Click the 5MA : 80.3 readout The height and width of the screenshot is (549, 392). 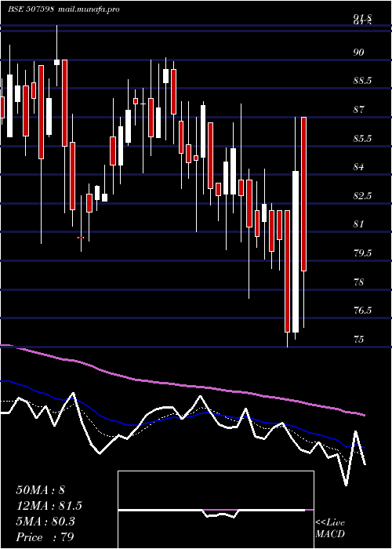coord(45,522)
